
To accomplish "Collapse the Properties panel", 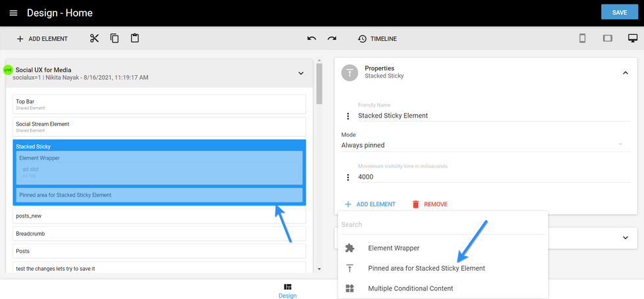I will pyautogui.click(x=625, y=73).
